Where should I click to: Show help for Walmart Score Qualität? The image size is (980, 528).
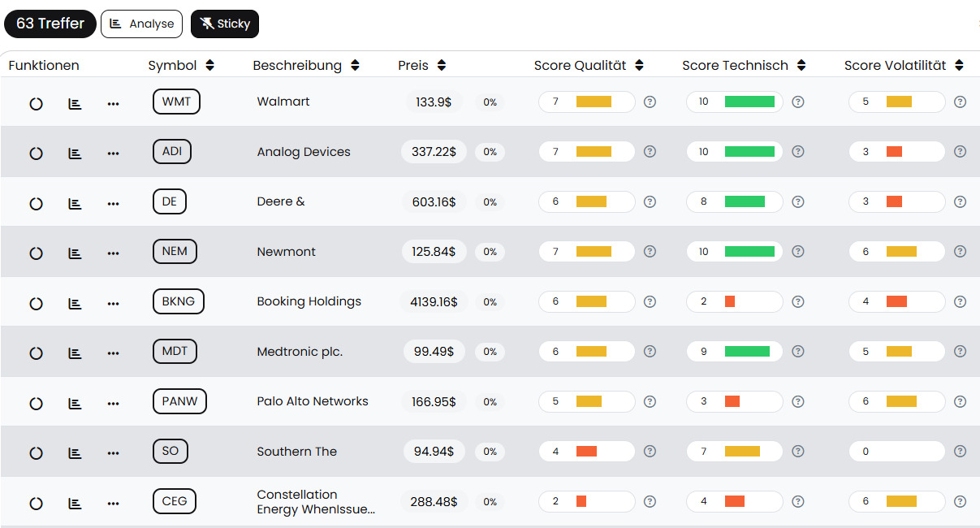coord(650,102)
